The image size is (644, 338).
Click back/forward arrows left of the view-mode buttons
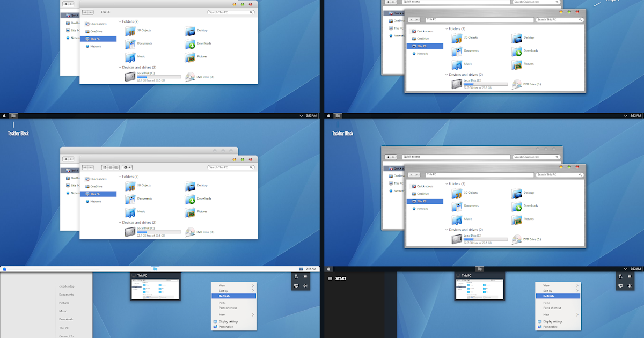pyautogui.click(x=88, y=167)
